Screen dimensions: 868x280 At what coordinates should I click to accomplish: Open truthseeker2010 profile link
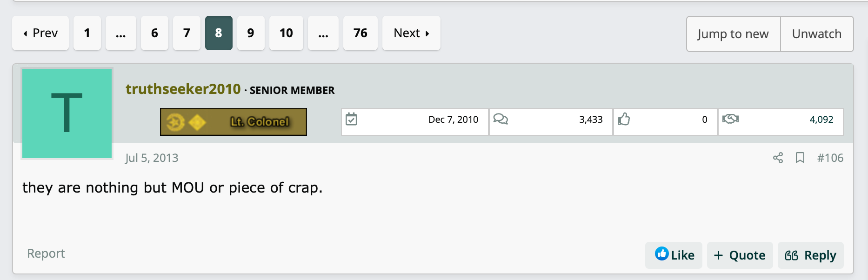click(183, 89)
